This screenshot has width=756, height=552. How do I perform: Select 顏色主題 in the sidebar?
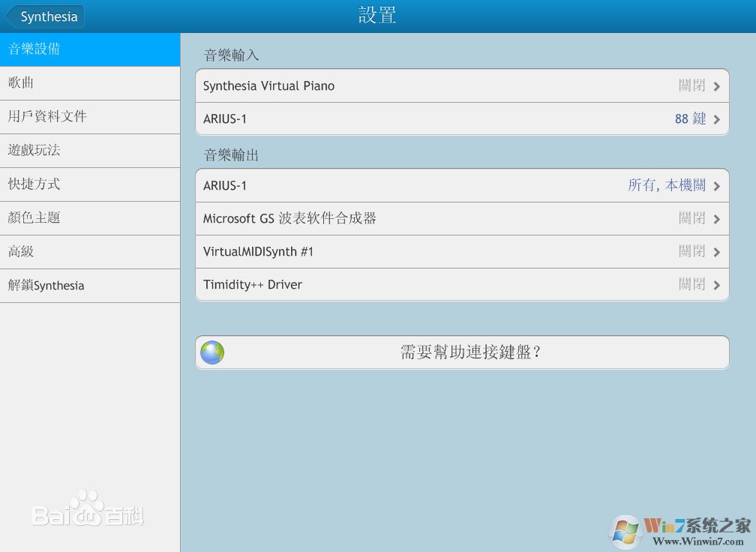(x=90, y=218)
